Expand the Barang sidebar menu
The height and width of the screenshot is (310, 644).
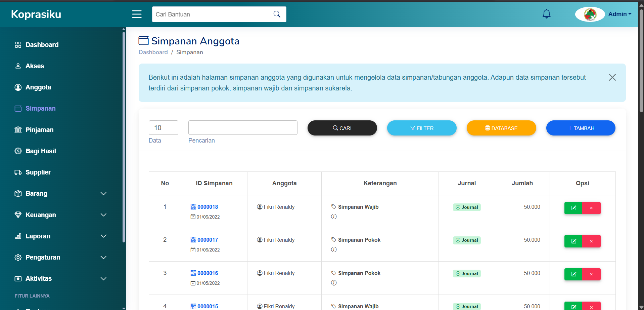(103, 194)
